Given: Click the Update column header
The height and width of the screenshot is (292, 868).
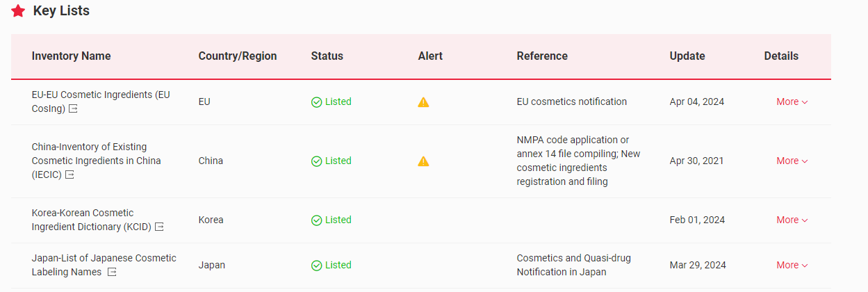Looking at the screenshot, I should pos(687,56).
